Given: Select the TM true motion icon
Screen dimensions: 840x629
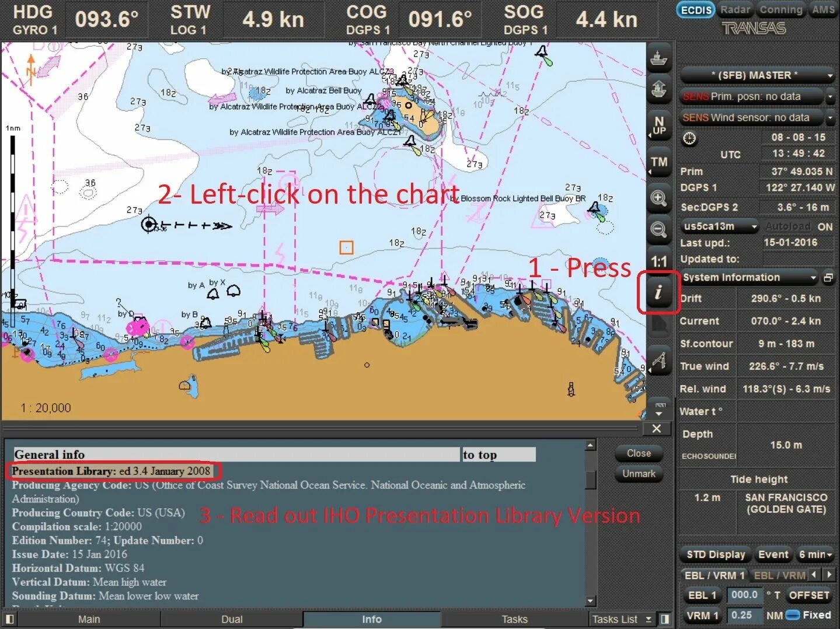Looking at the screenshot, I should (658, 162).
